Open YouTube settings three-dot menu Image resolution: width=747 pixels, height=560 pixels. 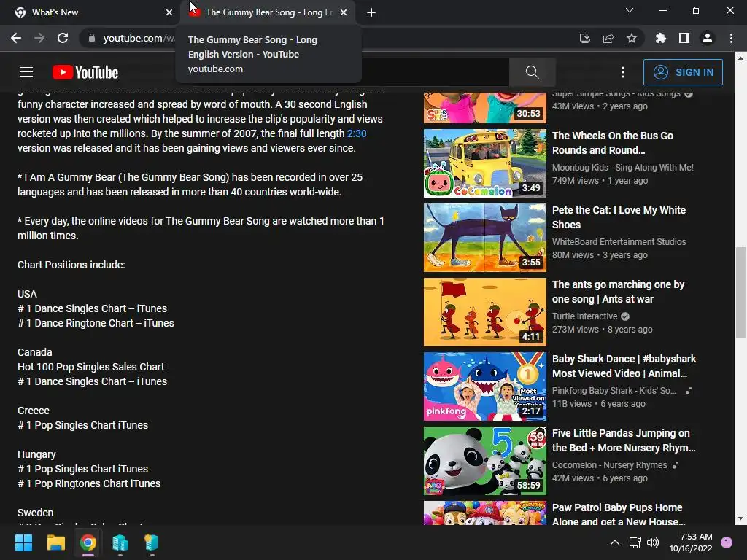[x=623, y=72]
